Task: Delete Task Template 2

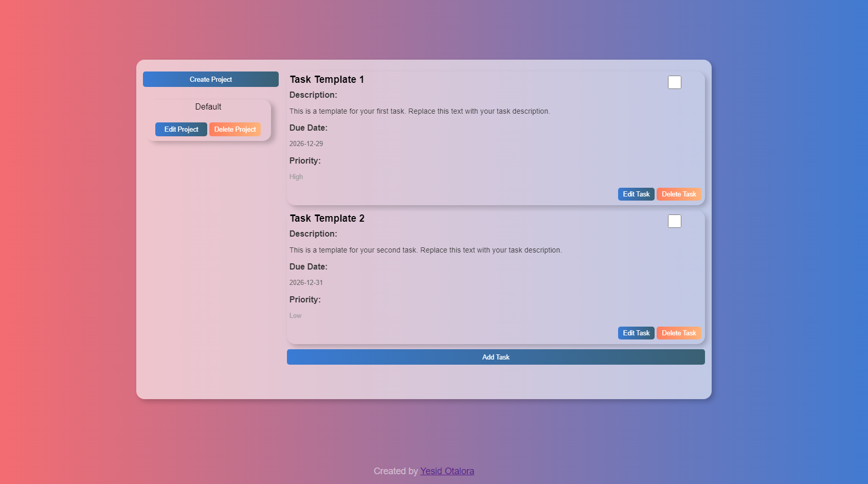Action: click(679, 333)
